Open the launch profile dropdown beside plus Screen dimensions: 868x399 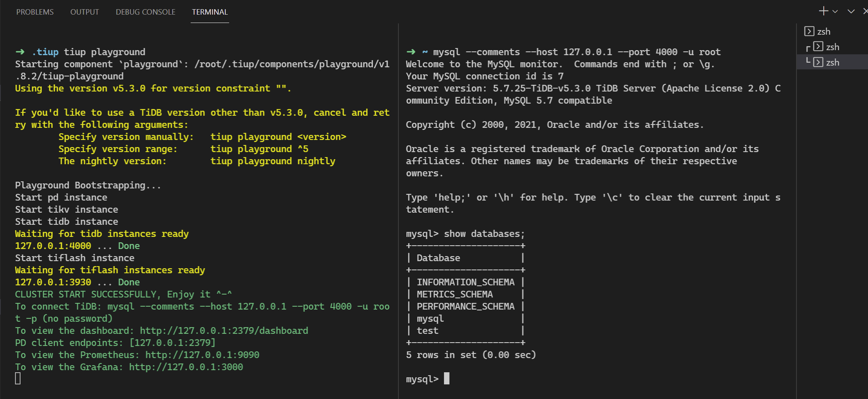point(835,12)
